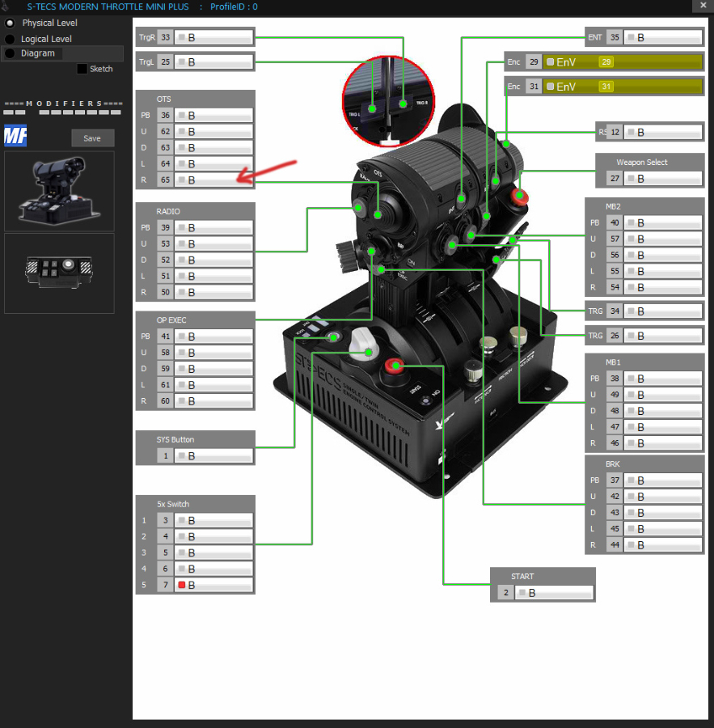Select the Logical Level radio button
This screenshot has height=728, width=714.
tap(10, 39)
